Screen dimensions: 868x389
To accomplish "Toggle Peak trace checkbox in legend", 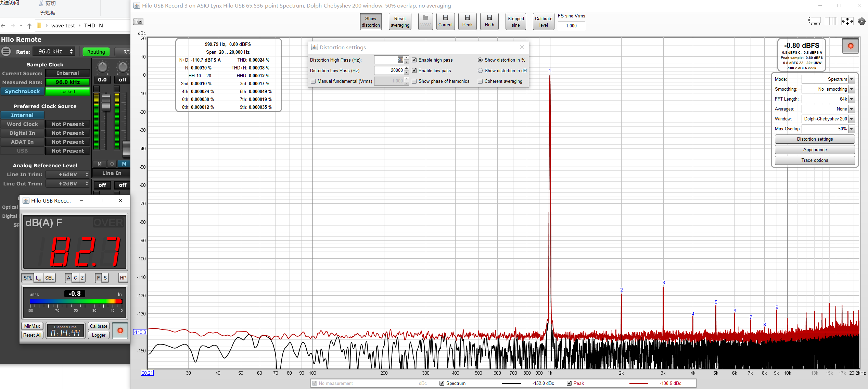I will pyautogui.click(x=569, y=383).
